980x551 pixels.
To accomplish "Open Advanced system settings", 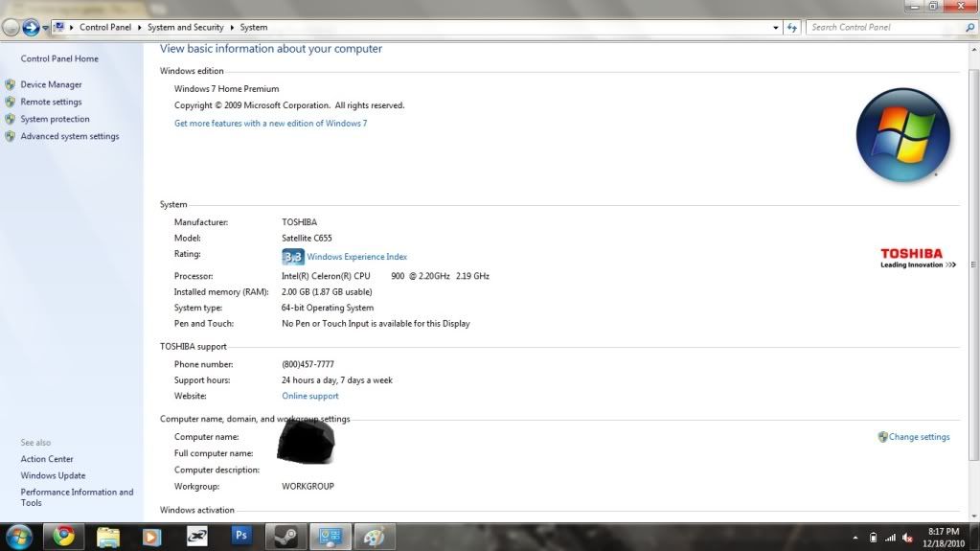I will coord(70,136).
